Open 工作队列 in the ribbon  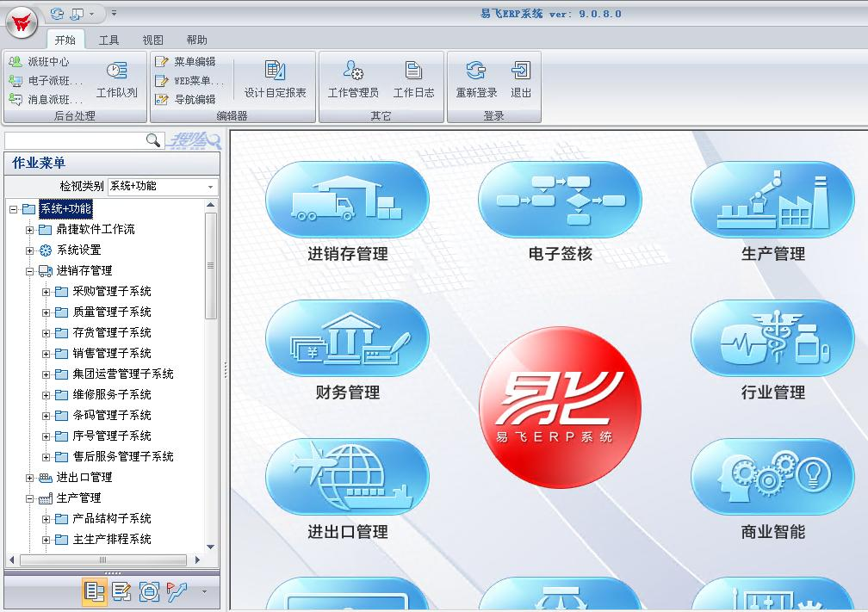116,79
